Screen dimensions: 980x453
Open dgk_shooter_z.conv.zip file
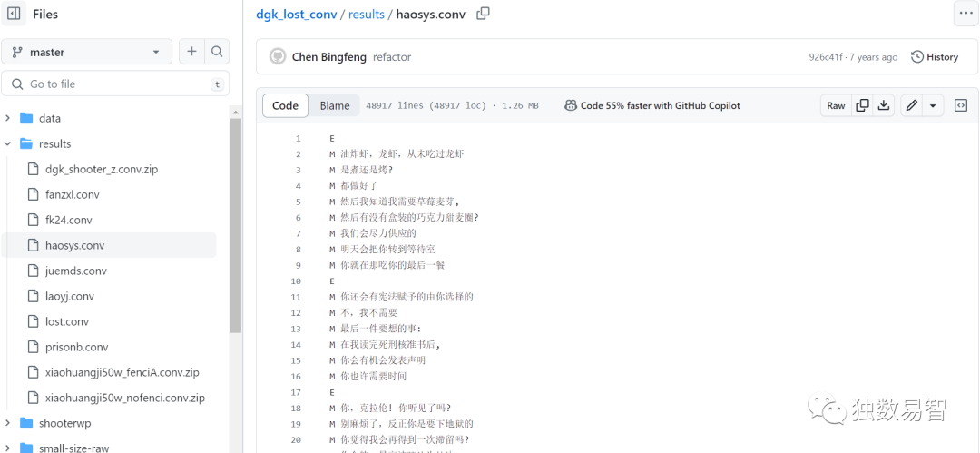pos(102,169)
